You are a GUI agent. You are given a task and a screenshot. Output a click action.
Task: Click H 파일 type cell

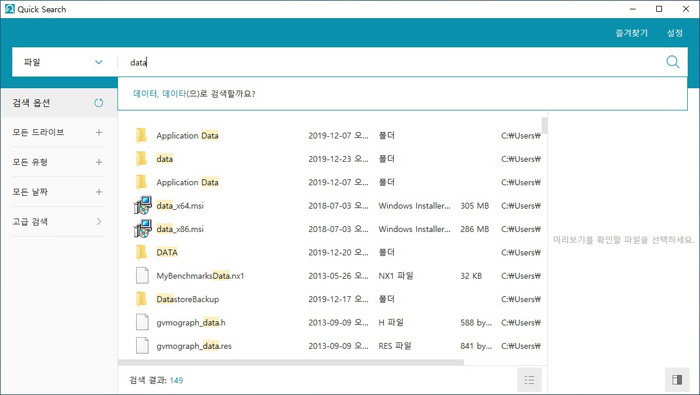click(391, 322)
